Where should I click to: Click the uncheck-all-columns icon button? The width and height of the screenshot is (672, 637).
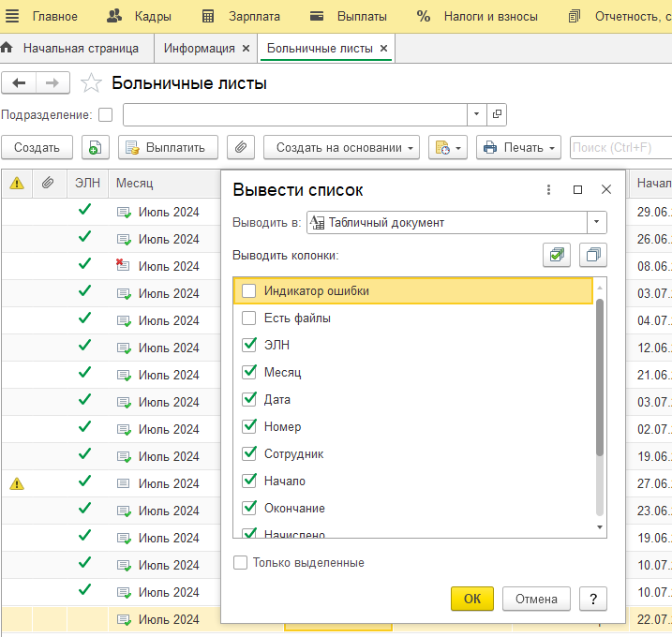click(592, 255)
